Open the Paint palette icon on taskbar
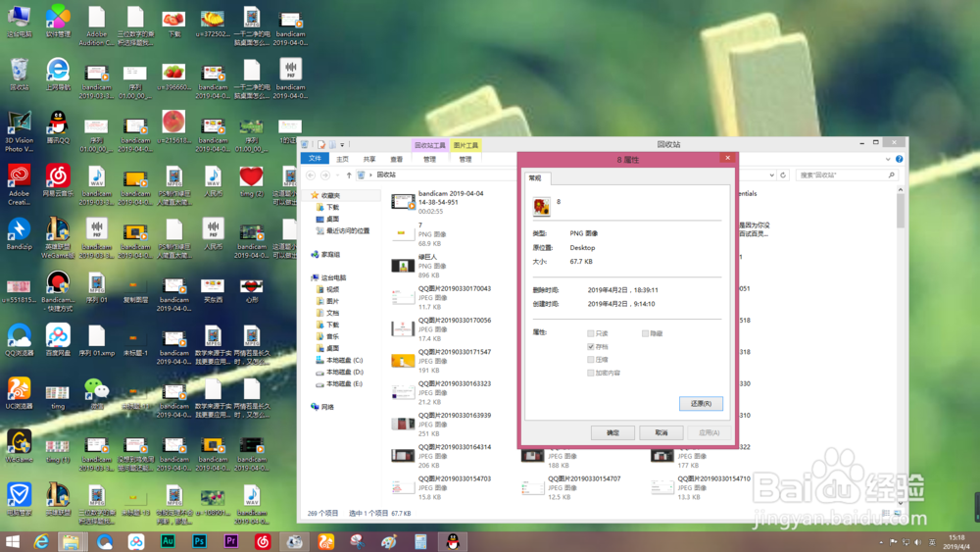The width and height of the screenshot is (980, 552). [389, 541]
